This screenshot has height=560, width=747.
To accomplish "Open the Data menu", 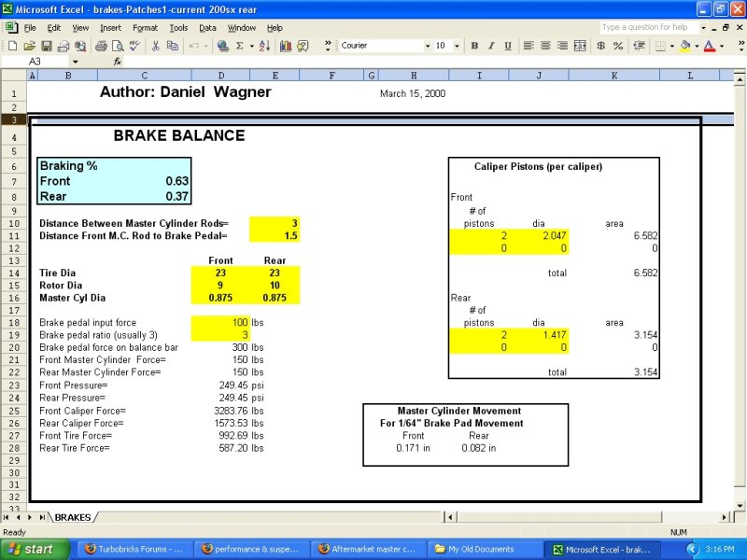I will tap(207, 28).
